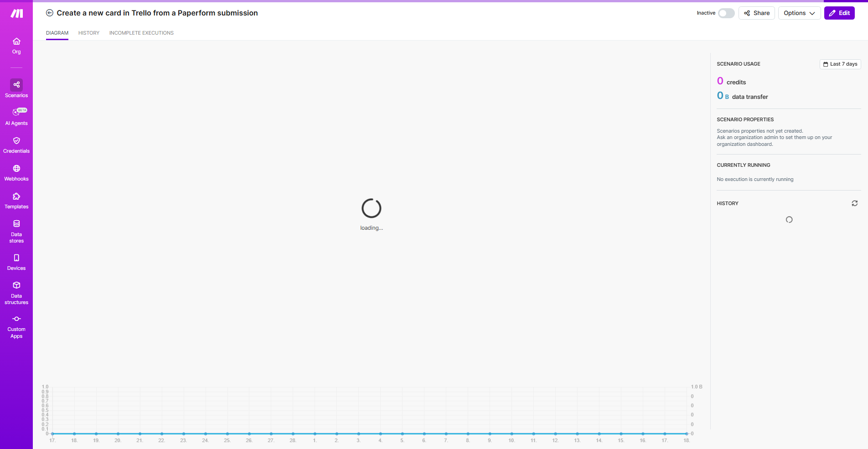Refresh the History panel

(x=855, y=203)
